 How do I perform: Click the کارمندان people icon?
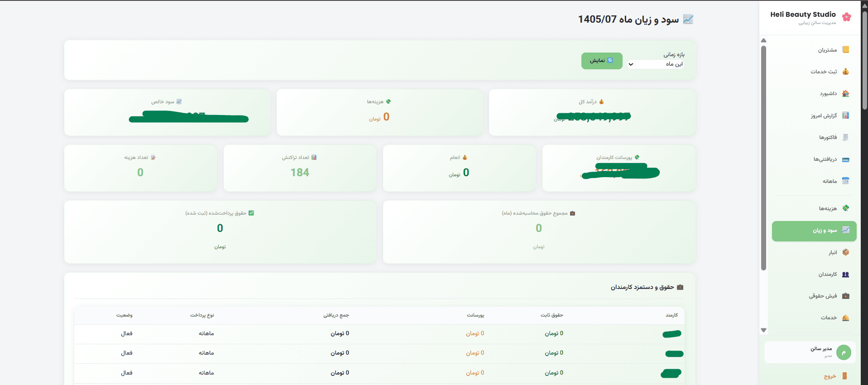[x=845, y=274]
